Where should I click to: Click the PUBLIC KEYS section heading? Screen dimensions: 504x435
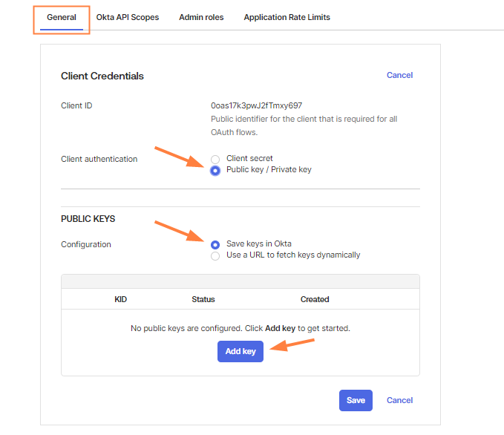pyautogui.click(x=88, y=219)
